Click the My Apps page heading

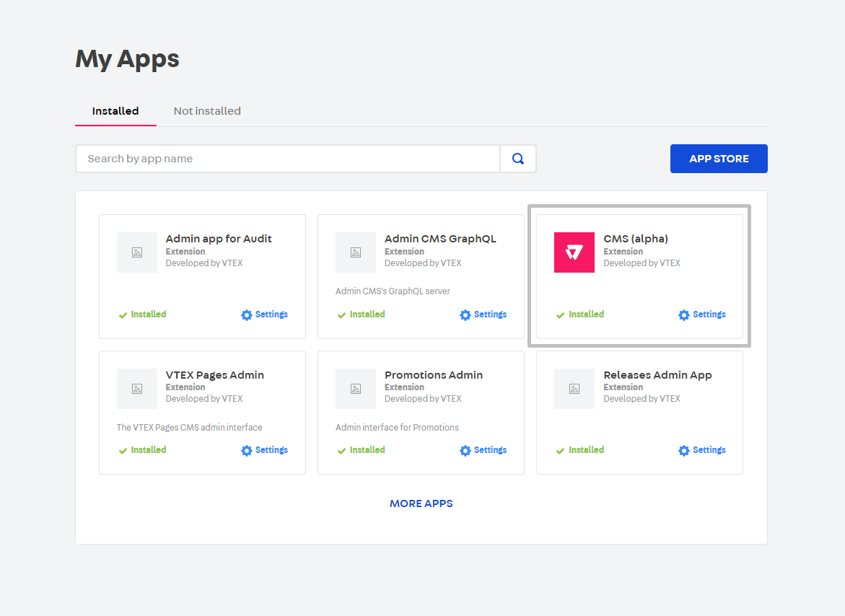[127, 59]
